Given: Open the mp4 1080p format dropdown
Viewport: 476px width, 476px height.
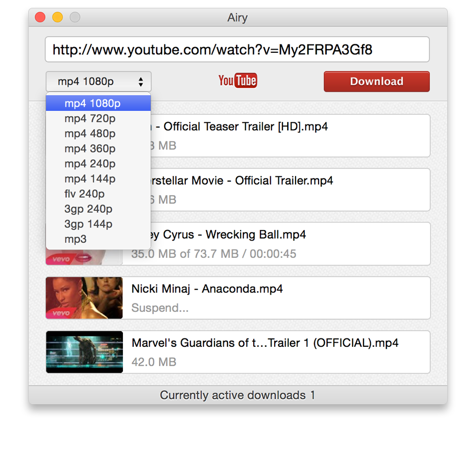Looking at the screenshot, I should click(x=98, y=82).
